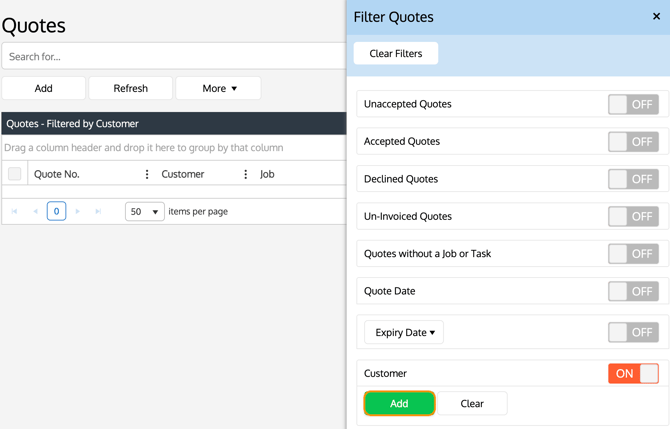This screenshot has height=429, width=670.
Task: Click the Refresh button
Action: point(130,88)
